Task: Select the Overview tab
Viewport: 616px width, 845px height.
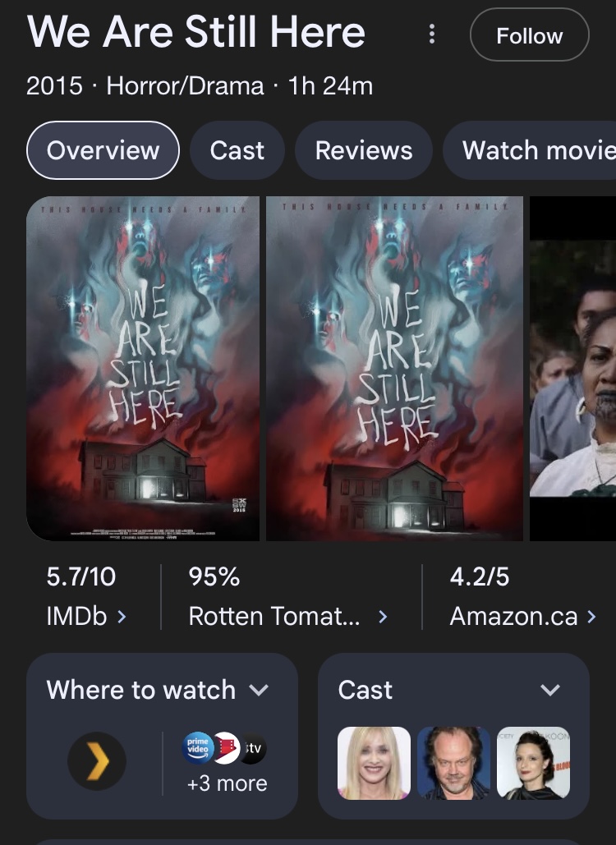Action: point(103,150)
